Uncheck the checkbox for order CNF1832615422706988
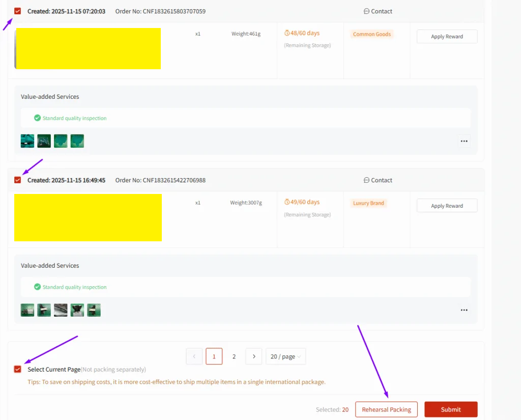 [17, 180]
